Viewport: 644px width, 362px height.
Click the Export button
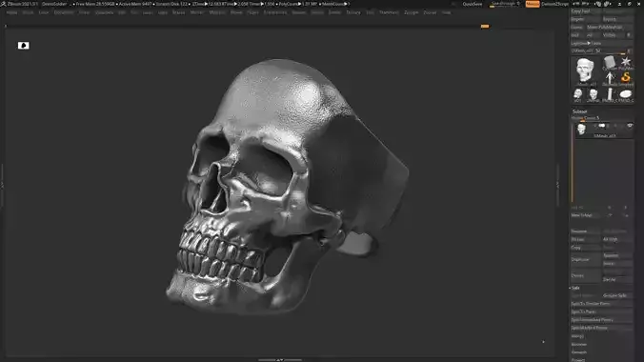point(617,19)
